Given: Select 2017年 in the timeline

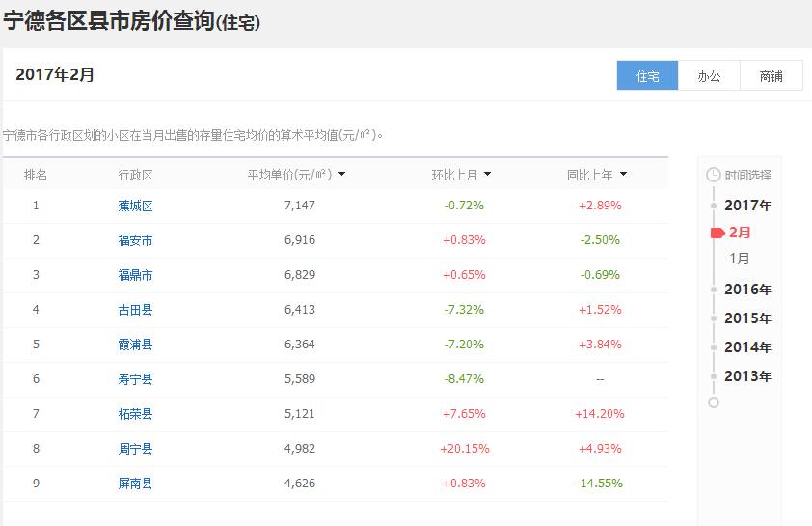Looking at the screenshot, I should point(747,206).
